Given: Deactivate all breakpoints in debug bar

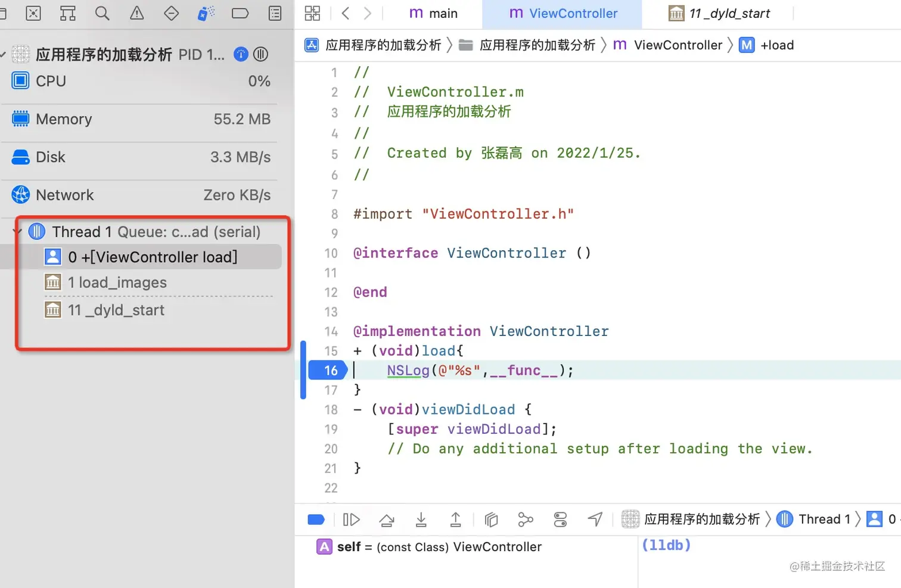Looking at the screenshot, I should click(x=316, y=519).
